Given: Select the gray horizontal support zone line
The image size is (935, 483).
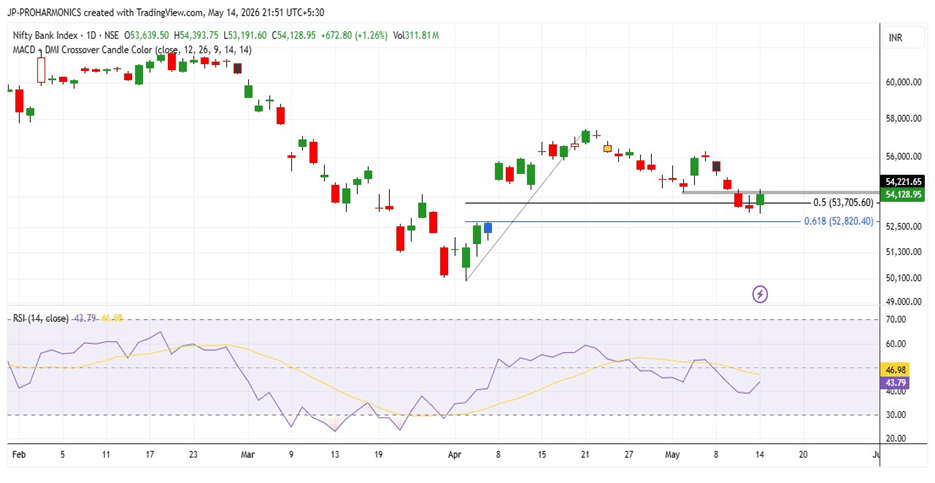Looking at the screenshot, I should [x=780, y=192].
